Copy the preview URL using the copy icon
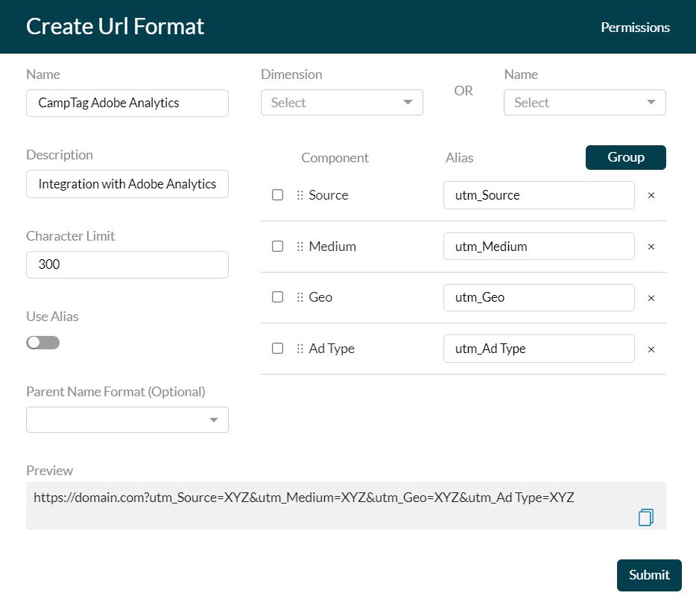Viewport: 696px width, 616px height. 645,516
